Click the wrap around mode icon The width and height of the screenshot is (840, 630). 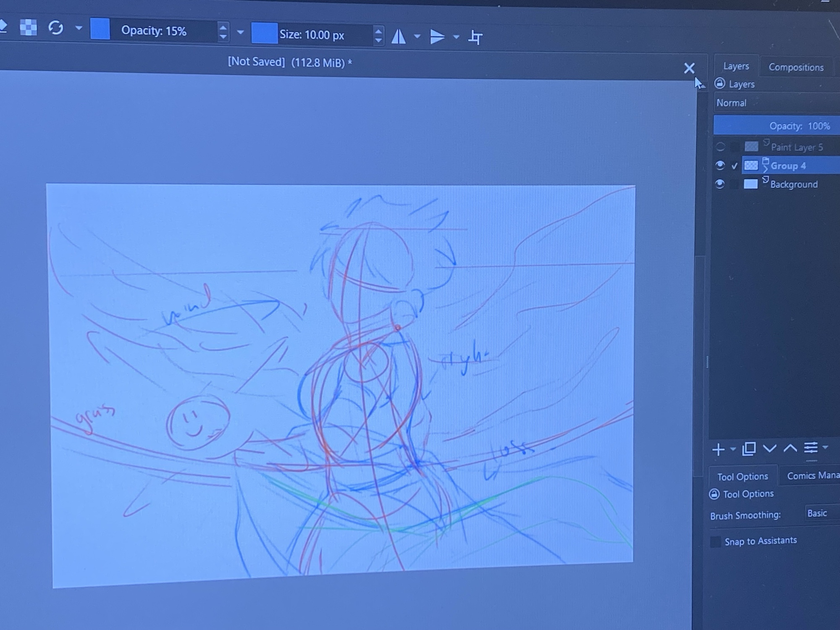coord(475,37)
